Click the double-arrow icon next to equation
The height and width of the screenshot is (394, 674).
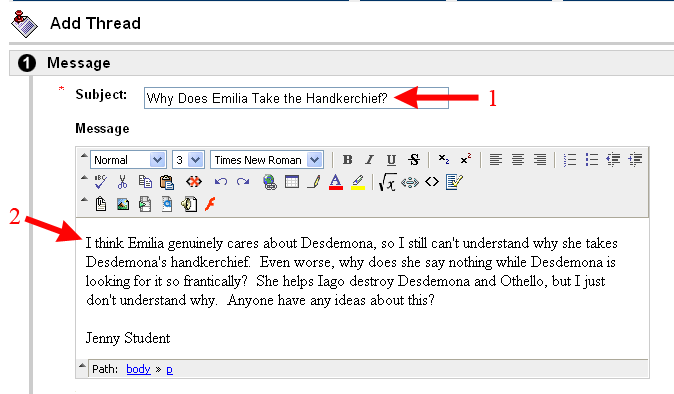(410, 182)
